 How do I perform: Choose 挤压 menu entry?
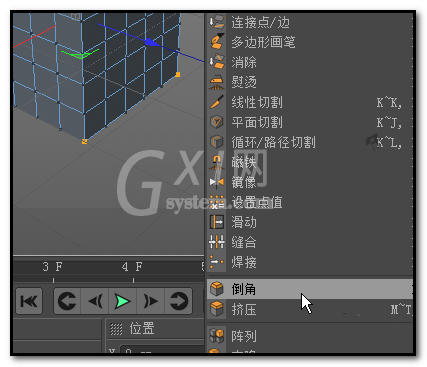[310, 309]
